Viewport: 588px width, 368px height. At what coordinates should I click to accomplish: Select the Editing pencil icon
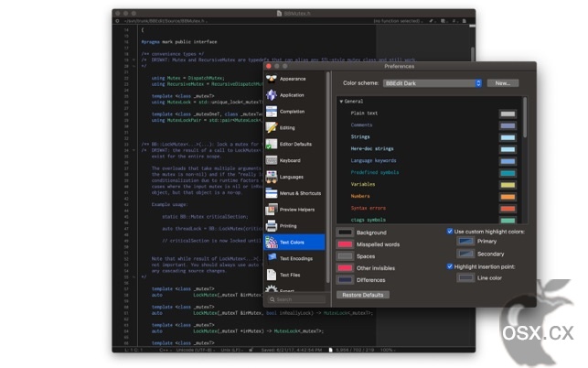271,127
